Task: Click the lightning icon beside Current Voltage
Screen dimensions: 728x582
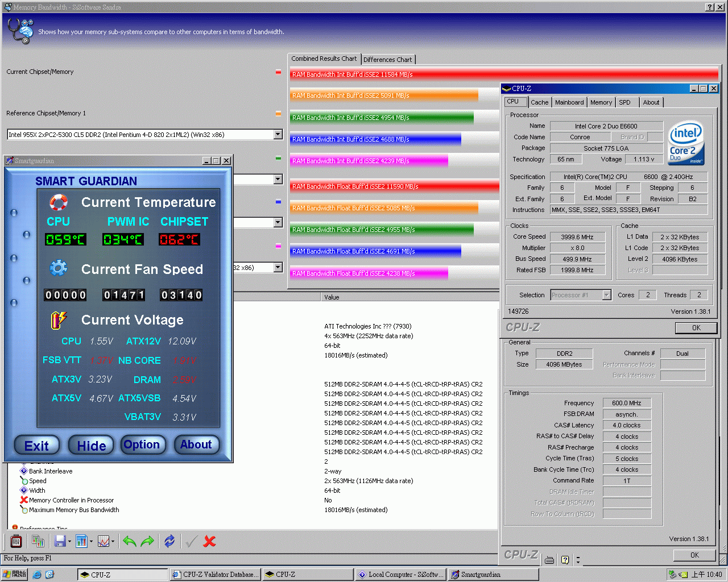Action: tap(59, 320)
